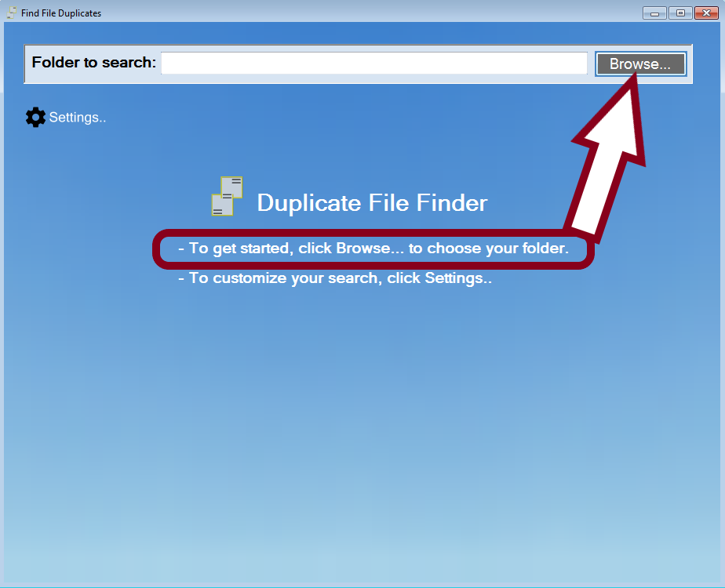Click the Settings.. text link
Image resolution: width=725 pixels, height=588 pixels.
click(77, 118)
